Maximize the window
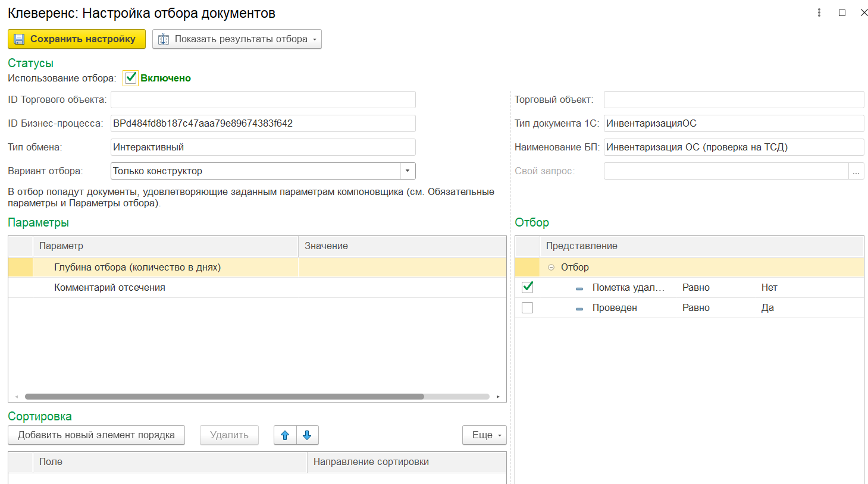The width and height of the screenshot is (868, 484). coord(842,12)
